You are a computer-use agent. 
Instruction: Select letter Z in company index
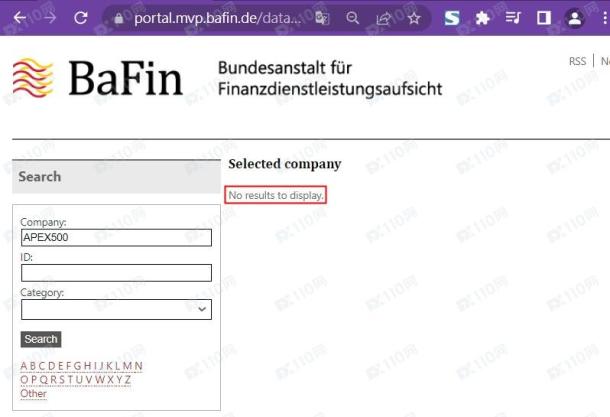click(128, 379)
